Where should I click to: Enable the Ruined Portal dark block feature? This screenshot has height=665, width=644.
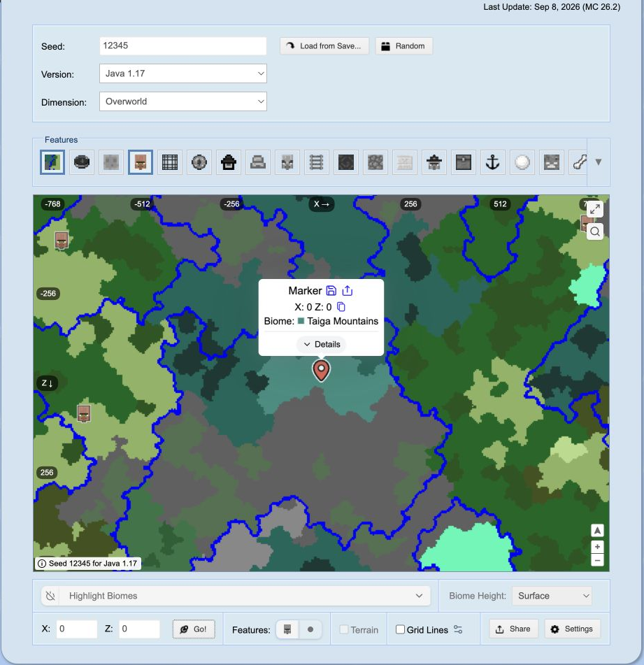point(346,162)
